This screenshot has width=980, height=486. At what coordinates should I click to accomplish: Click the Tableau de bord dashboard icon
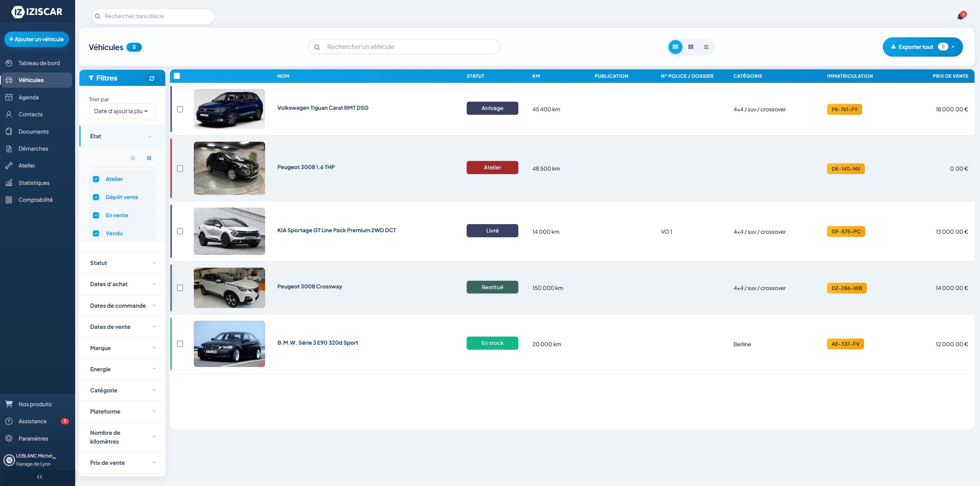point(9,63)
